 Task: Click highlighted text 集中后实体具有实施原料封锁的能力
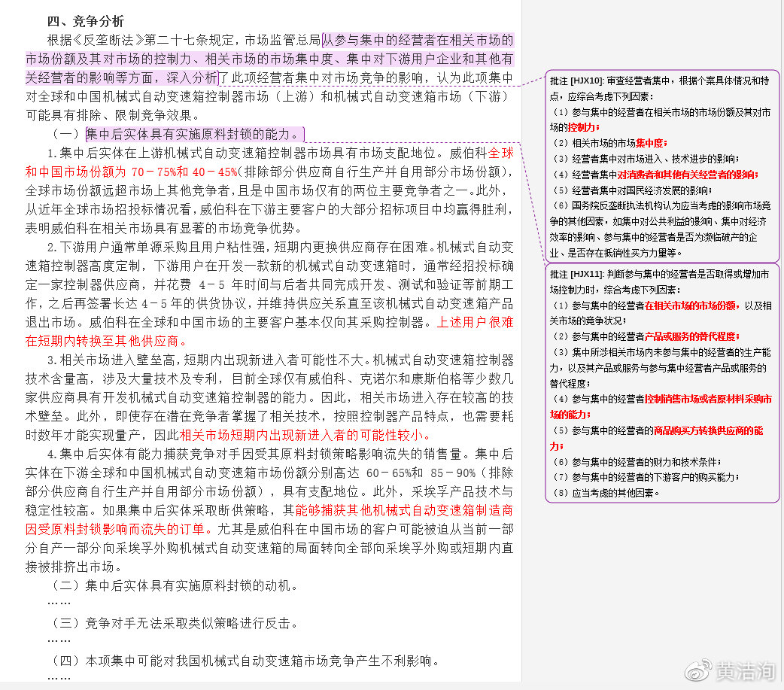tap(194, 135)
